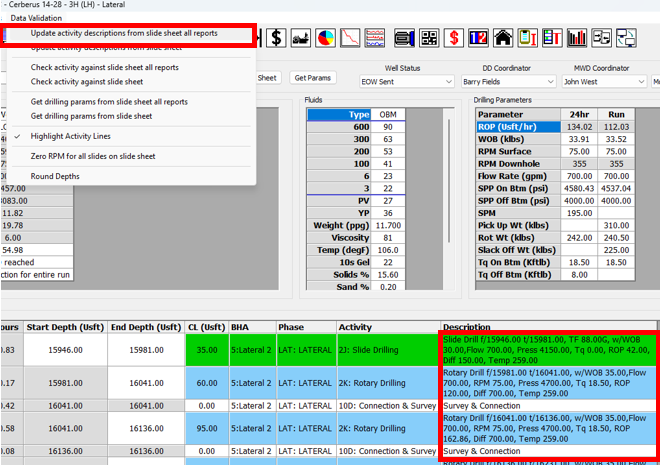This screenshot has width=660, height=465.
Task: Click the fluid Weight (ppg) value field
Action: pyautogui.click(x=387, y=226)
